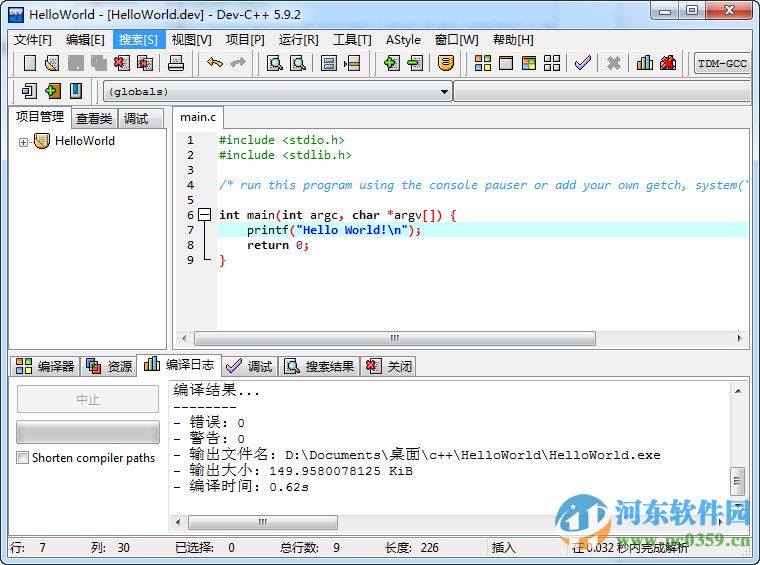Viewport: 760px width, 565px height.
Task: Click the Close All files icon
Action: [145, 63]
